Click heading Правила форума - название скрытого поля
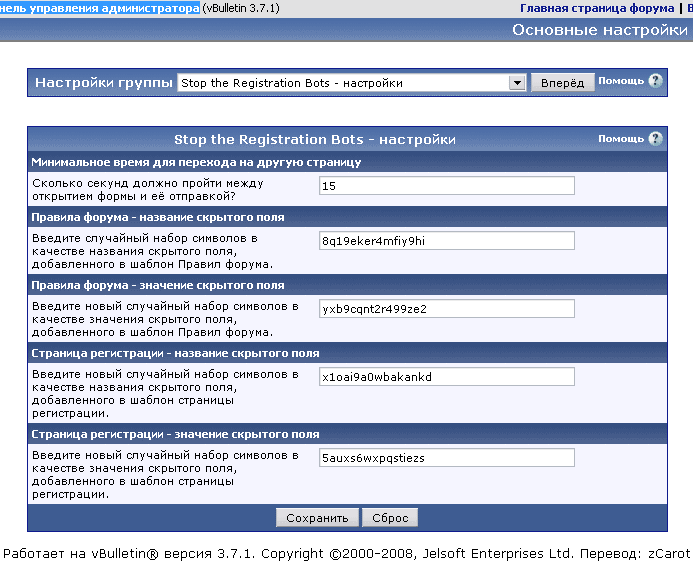This screenshot has height=574, width=693. (158, 217)
